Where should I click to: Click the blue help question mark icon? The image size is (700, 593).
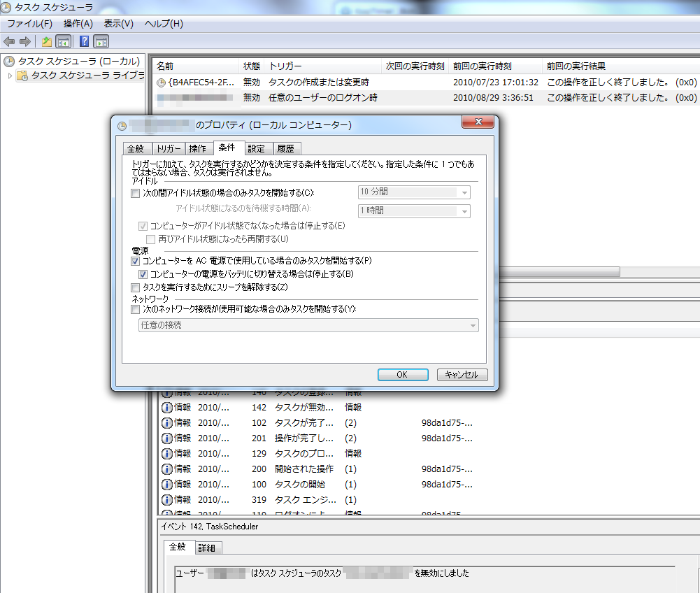pos(85,41)
